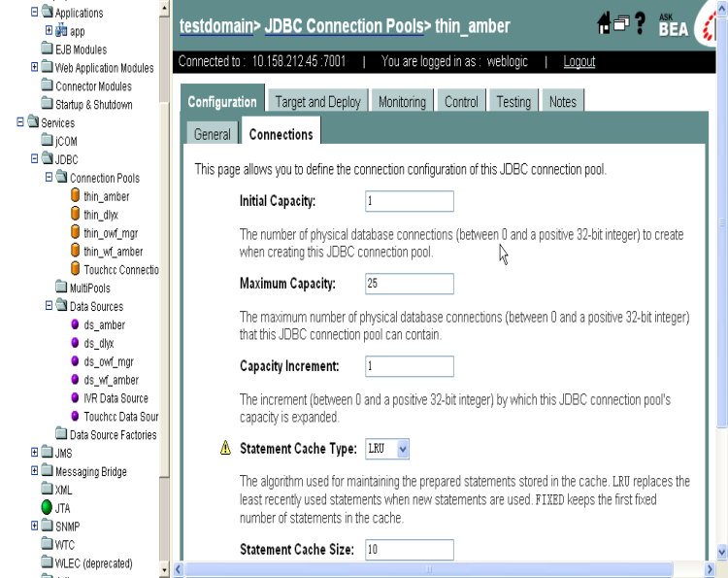
Task: Expand the app tree node
Action: [x=49, y=30]
